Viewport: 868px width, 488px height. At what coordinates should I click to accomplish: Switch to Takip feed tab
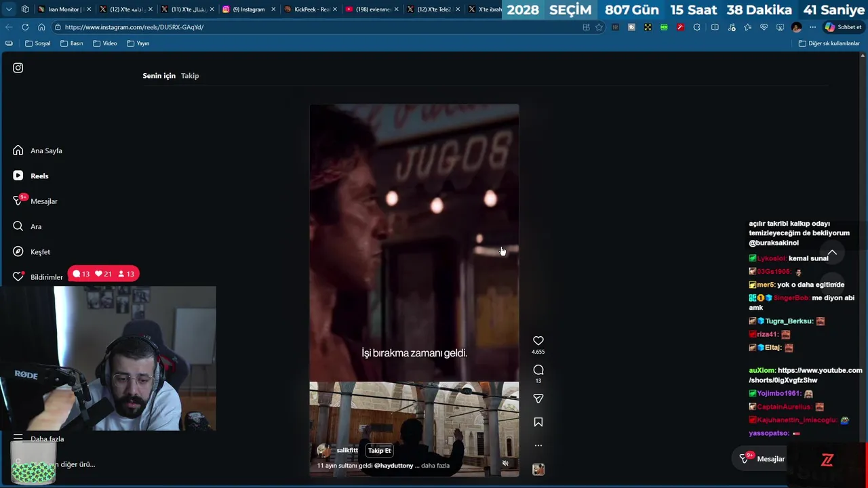tap(190, 75)
